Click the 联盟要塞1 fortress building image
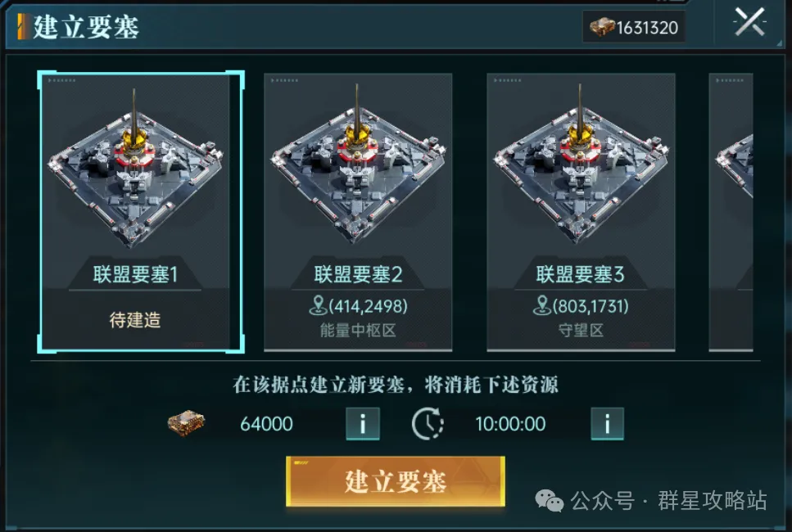Viewport: 792px width, 532px height. [x=135, y=169]
